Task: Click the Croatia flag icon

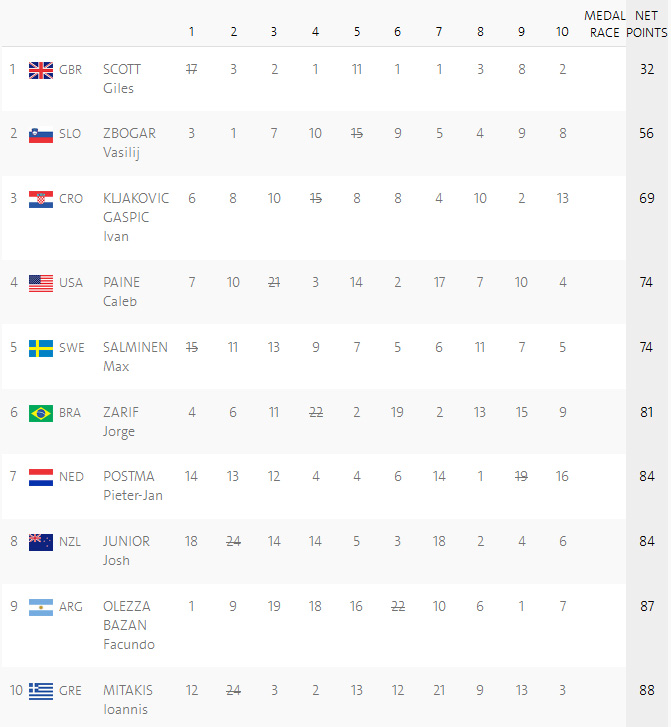Action: pyautogui.click(x=40, y=199)
